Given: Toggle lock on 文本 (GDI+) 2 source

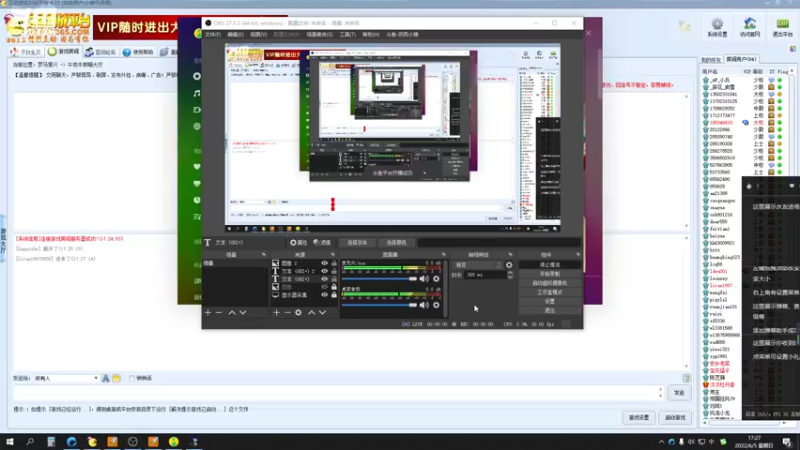Looking at the screenshot, I should tap(334, 271).
